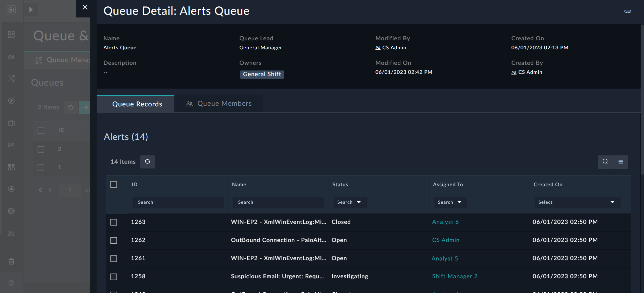The image size is (644, 293).
Task: Open the grid search magnifier icon
Action: [x=605, y=162]
